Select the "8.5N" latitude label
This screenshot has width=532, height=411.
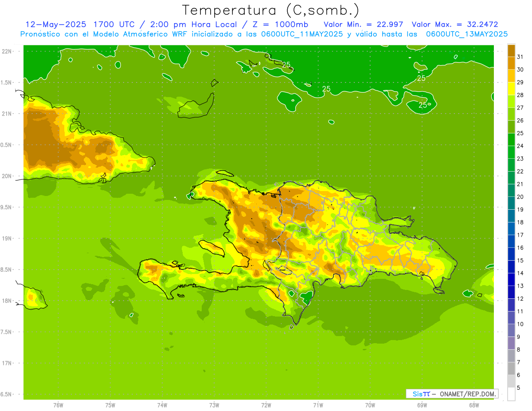[7, 270]
